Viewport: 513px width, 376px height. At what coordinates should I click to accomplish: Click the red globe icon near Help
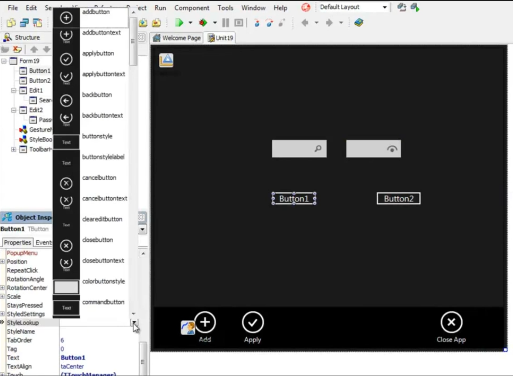(306, 7)
